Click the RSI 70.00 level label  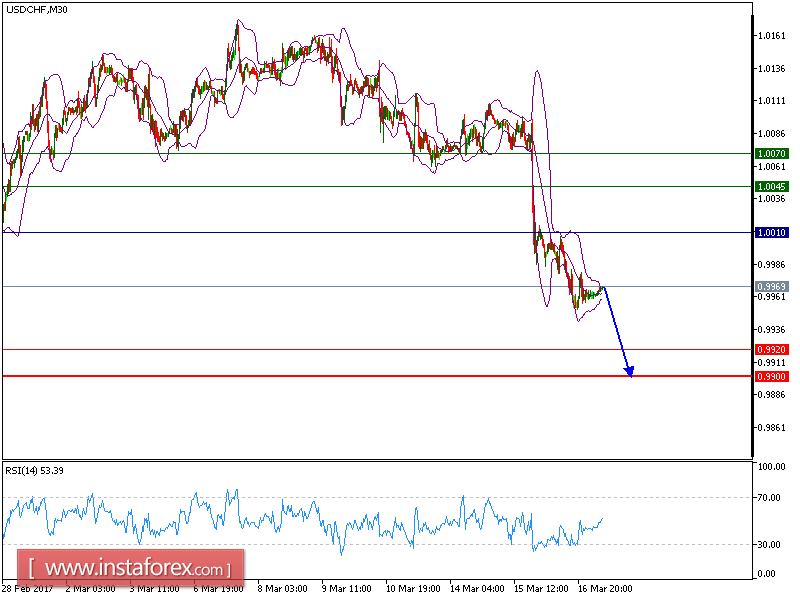tap(769, 498)
